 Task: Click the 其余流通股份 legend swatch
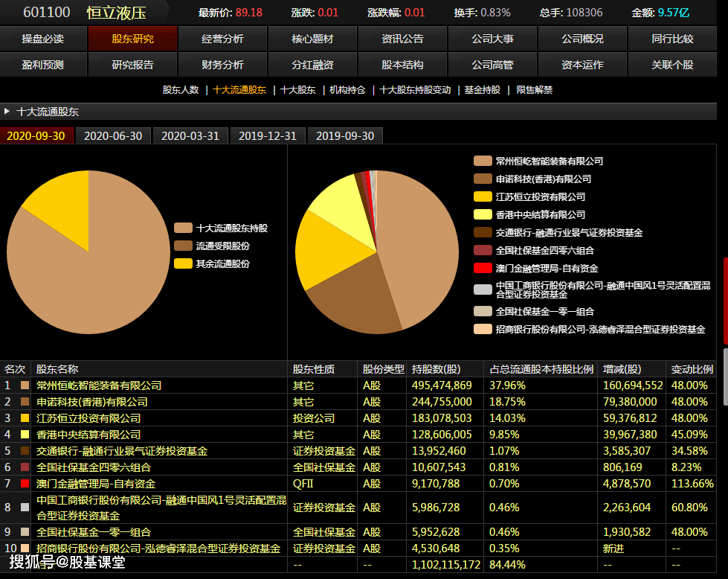(183, 263)
